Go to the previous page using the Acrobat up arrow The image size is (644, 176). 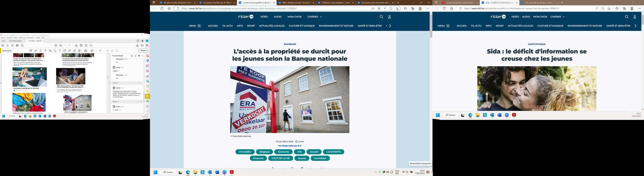tap(56, 45)
